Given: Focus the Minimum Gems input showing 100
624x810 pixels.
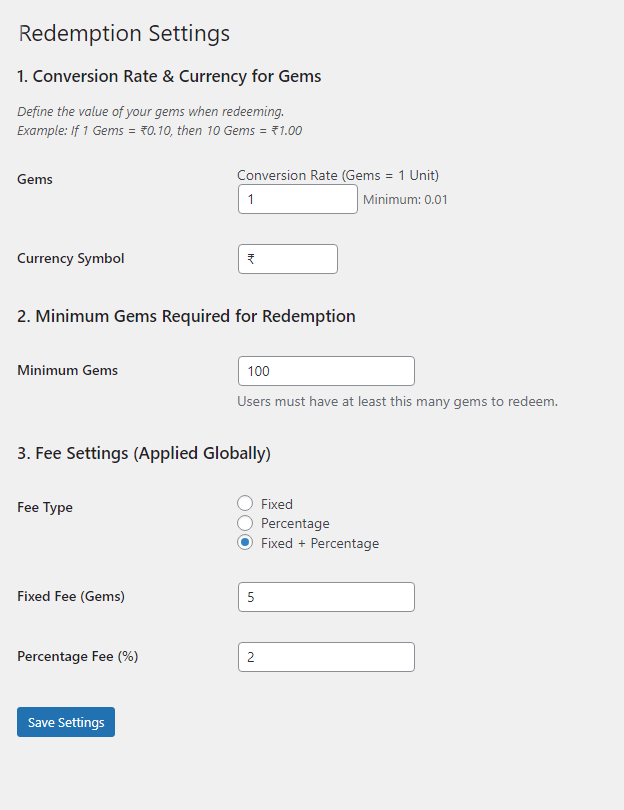Looking at the screenshot, I should [x=326, y=371].
